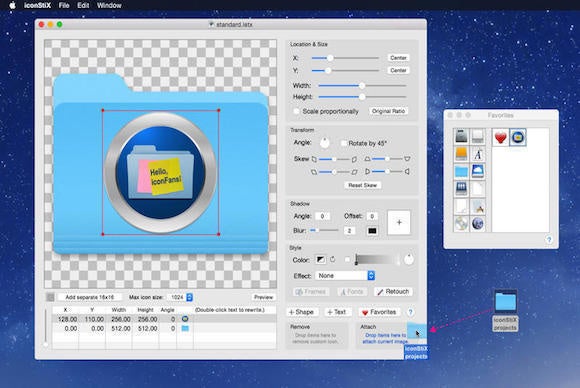Open the Apple menu

coord(12,5)
